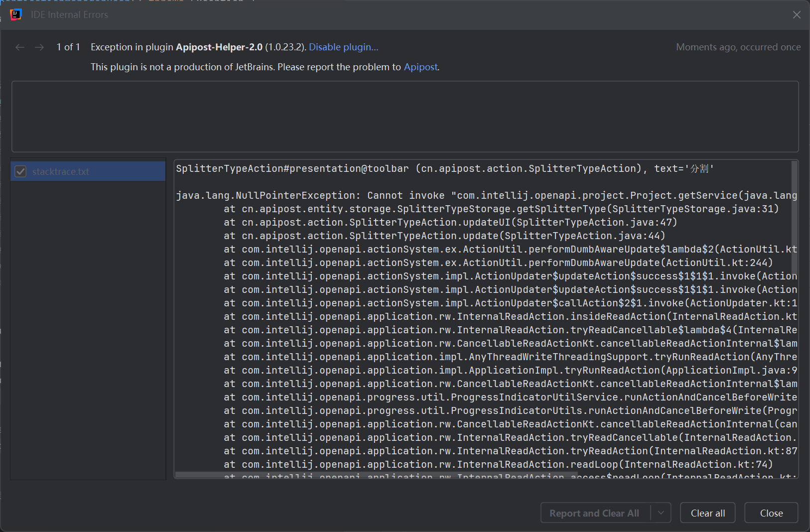Click the Report and Clear All button

594,513
